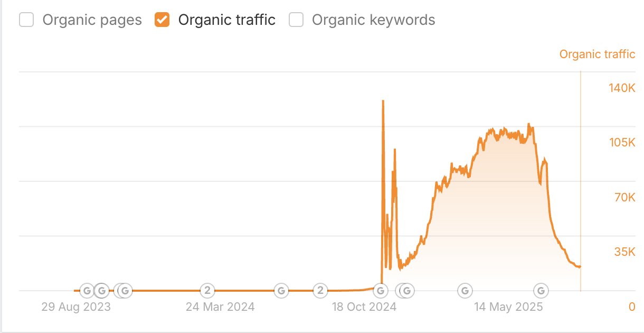Click the "Organic pages" label text
The image size is (644, 333).
(x=92, y=20)
